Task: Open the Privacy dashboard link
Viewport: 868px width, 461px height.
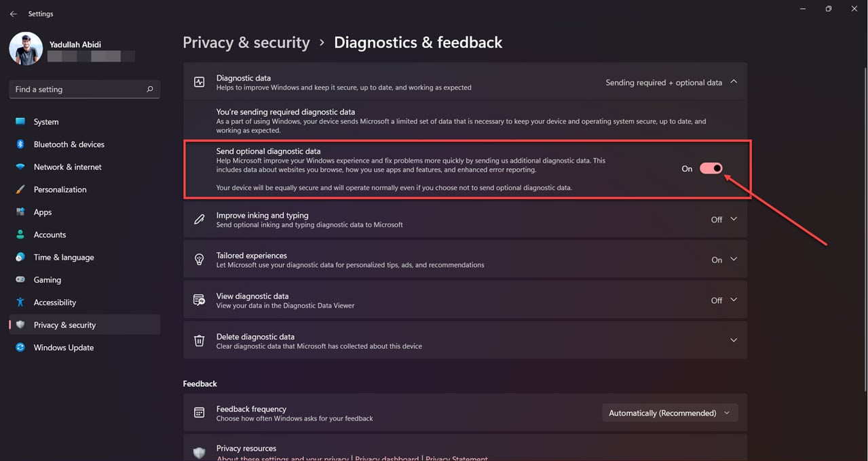Action: 387,458
